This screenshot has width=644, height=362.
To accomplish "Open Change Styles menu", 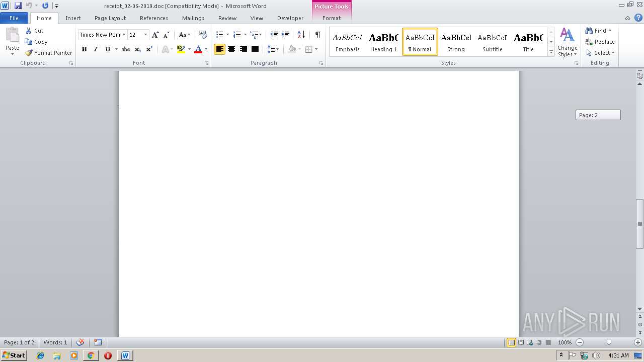I will click(567, 43).
